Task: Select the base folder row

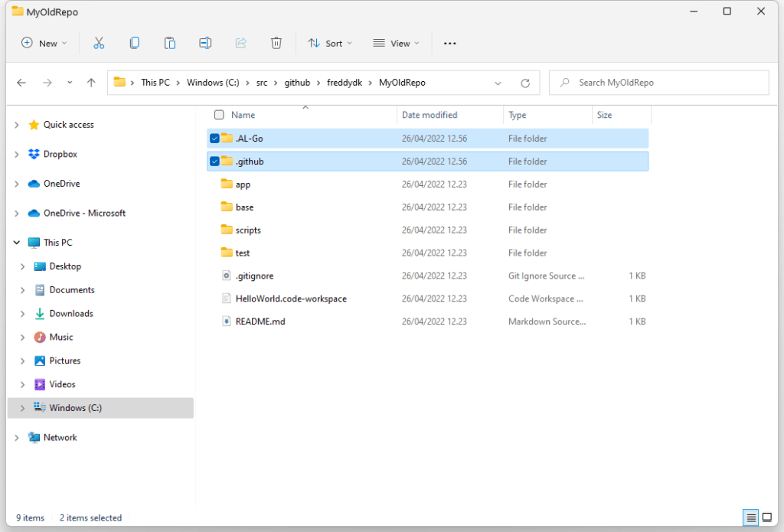Action: pos(427,207)
